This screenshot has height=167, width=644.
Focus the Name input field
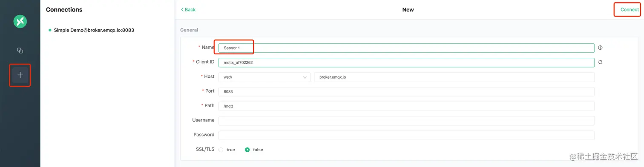coord(406,48)
